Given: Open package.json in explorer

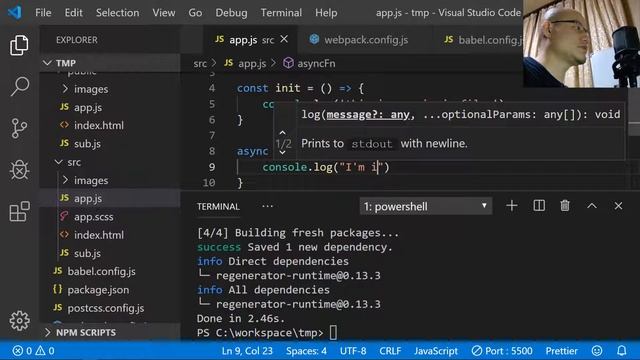Looking at the screenshot, I should (98, 290).
